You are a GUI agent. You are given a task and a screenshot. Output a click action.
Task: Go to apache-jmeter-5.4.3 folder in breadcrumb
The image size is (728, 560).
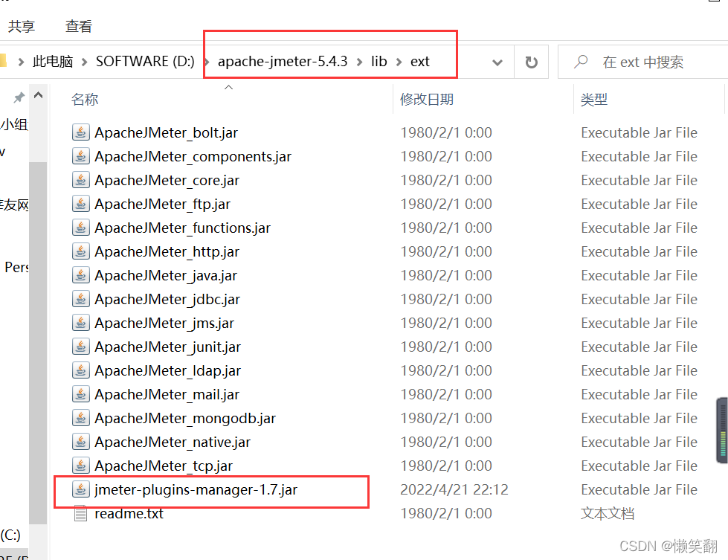[283, 61]
